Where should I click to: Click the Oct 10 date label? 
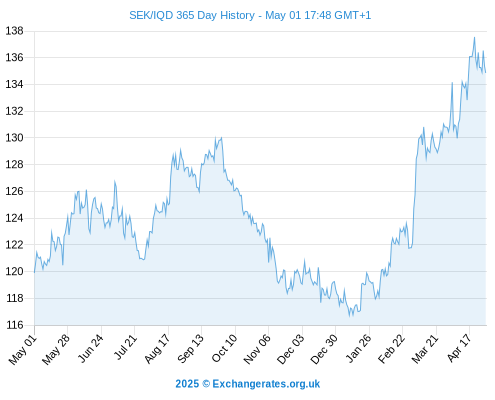click(224, 348)
